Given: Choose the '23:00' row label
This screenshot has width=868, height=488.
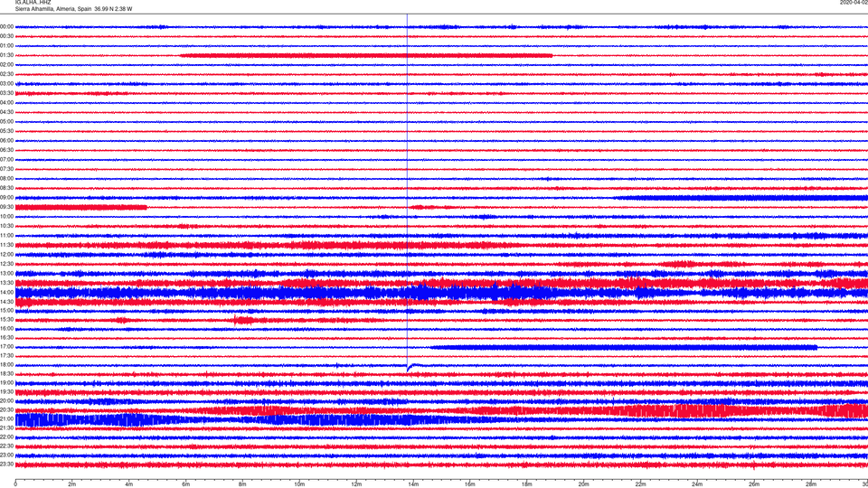Looking at the screenshot, I should coord(6,455).
